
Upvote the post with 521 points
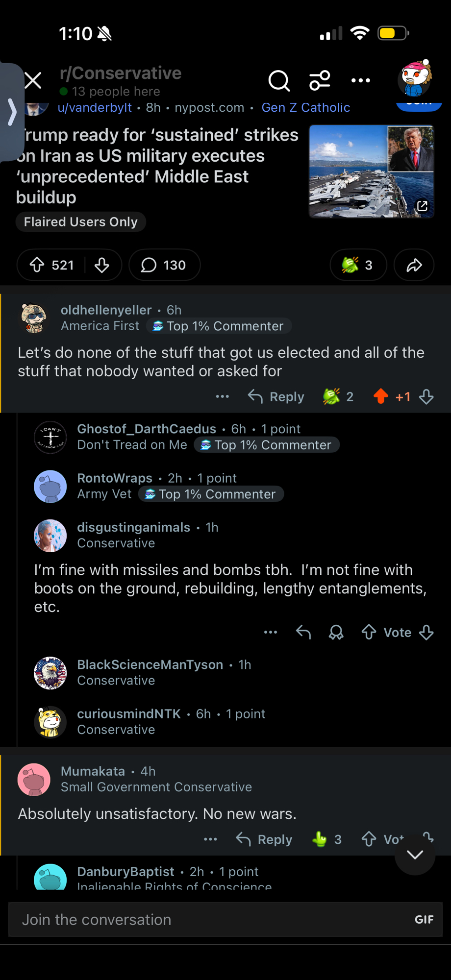tap(37, 265)
